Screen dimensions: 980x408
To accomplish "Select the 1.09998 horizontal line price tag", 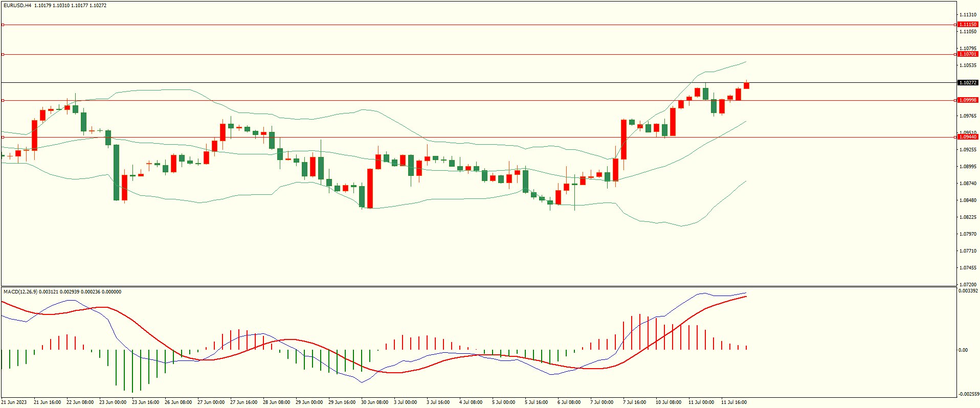I will [x=968, y=100].
